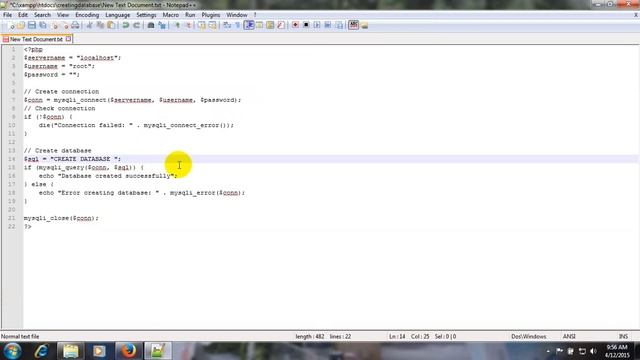This screenshot has height=360, width=640.
Task: Open the Search menu
Action: pos(42,15)
